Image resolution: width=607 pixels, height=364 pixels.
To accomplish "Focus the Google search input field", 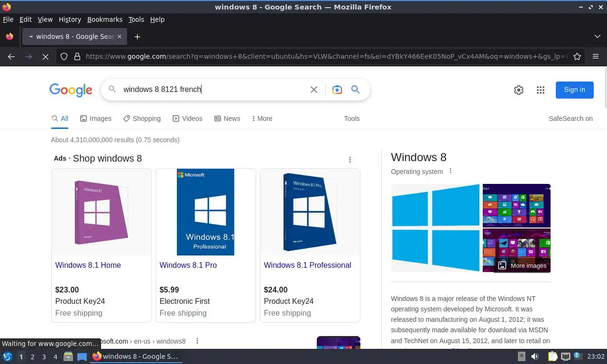I will (x=213, y=90).
